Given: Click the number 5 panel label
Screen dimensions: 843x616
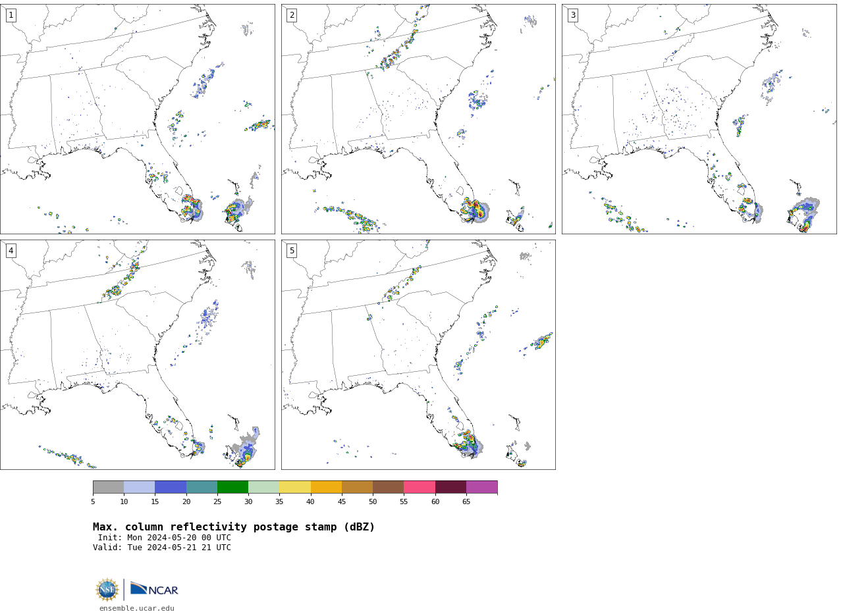Looking at the screenshot, I should (x=292, y=251).
